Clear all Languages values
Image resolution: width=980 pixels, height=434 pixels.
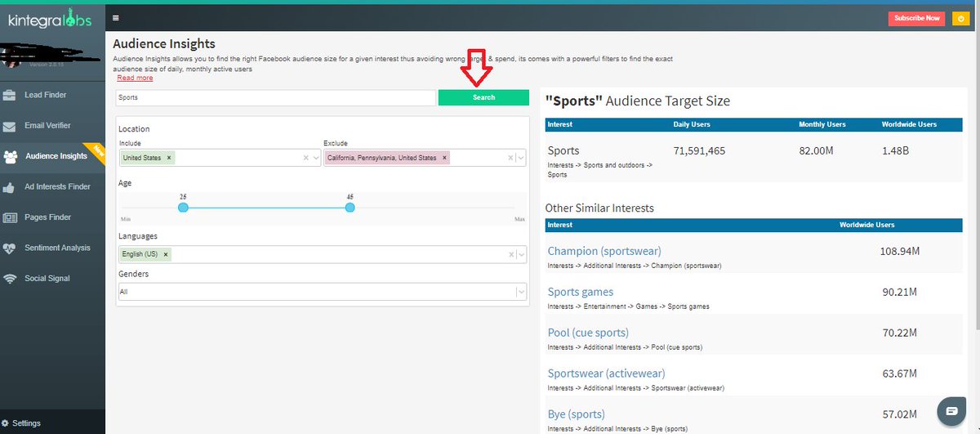pos(510,254)
